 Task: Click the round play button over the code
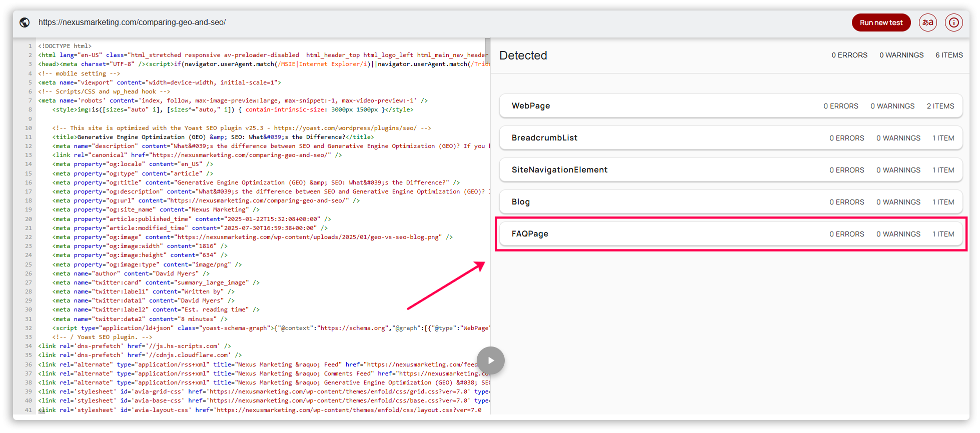pyautogui.click(x=491, y=360)
